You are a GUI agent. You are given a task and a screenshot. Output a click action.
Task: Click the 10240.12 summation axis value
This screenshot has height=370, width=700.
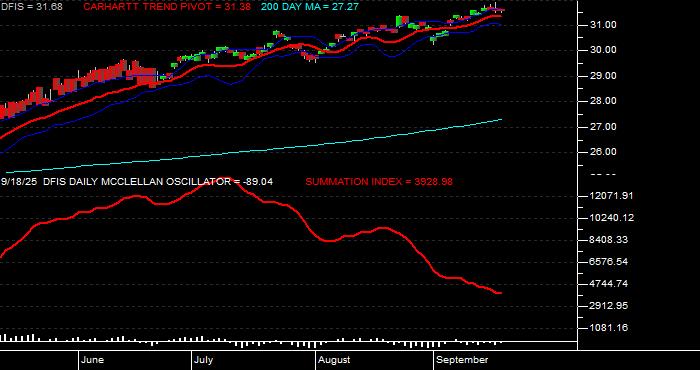(x=611, y=218)
